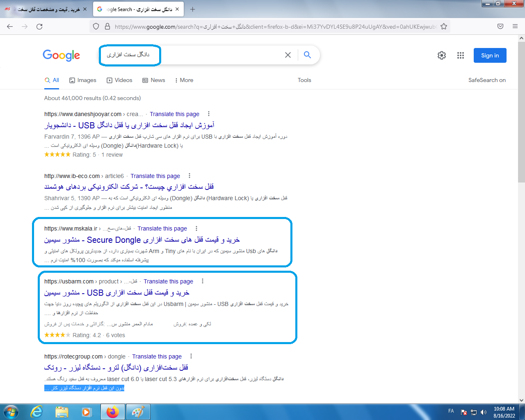Click the Google logo
Screen dimensions: 525x420
click(62, 55)
